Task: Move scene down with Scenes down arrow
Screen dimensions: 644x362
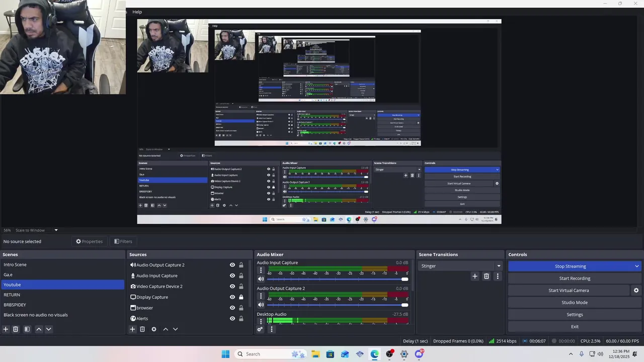Action: (49, 329)
